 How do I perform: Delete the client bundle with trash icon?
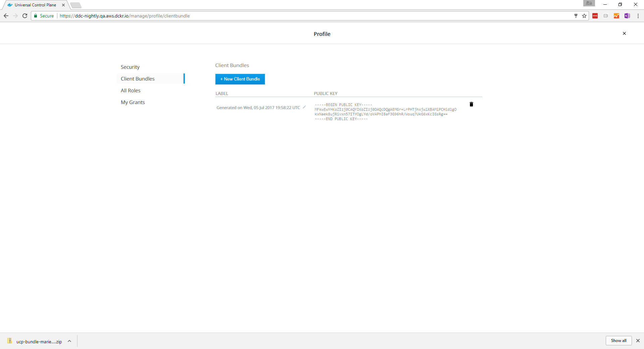[x=471, y=104]
